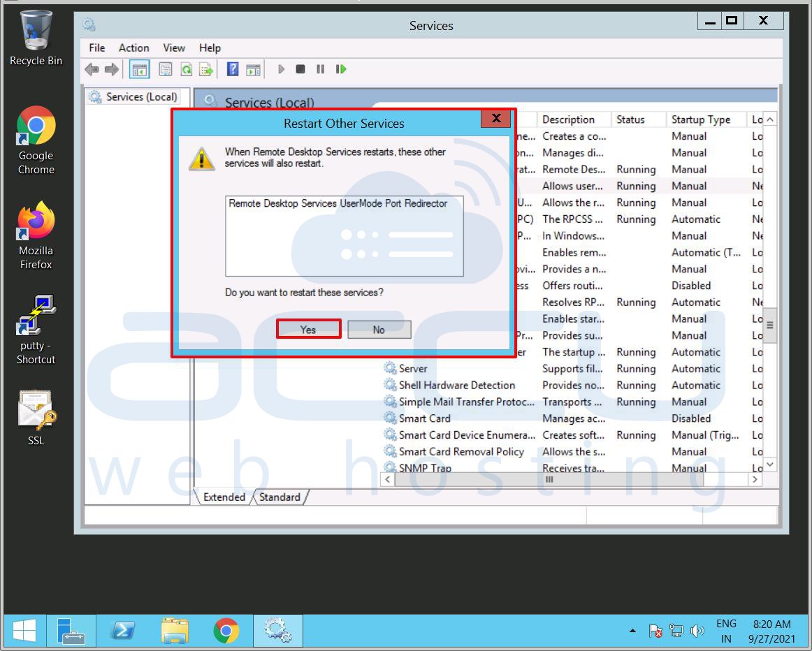Click the horizontal scrollbar thumb
This screenshot has width=812, height=651.
(549, 480)
